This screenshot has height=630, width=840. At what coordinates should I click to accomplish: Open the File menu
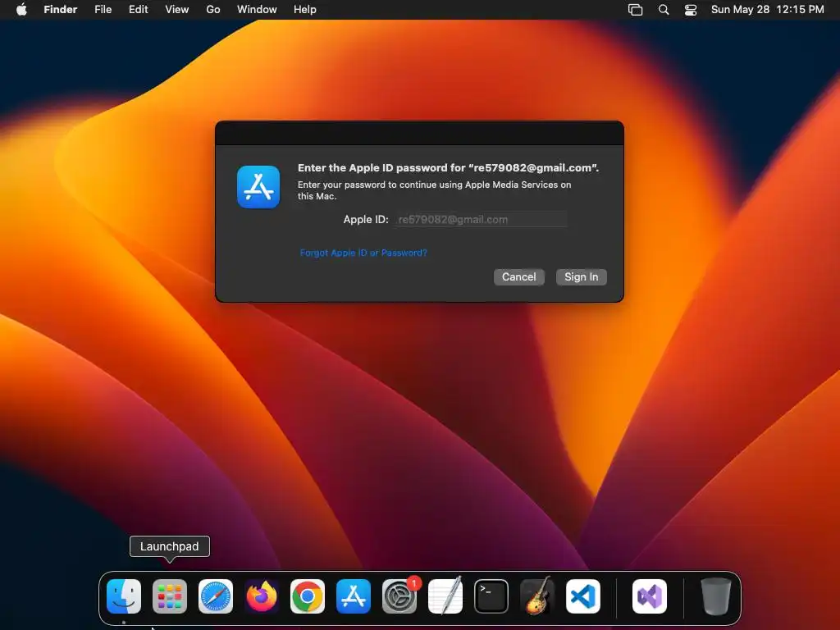pyautogui.click(x=103, y=9)
